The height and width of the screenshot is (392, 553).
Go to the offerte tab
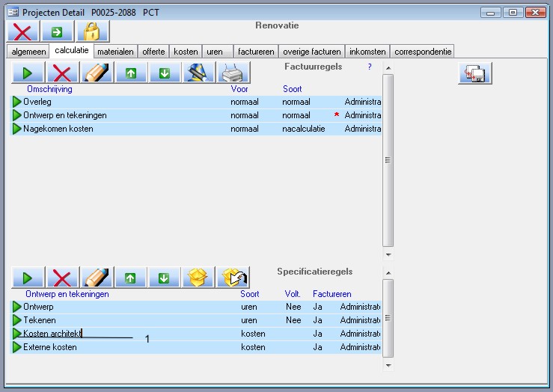point(153,52)
